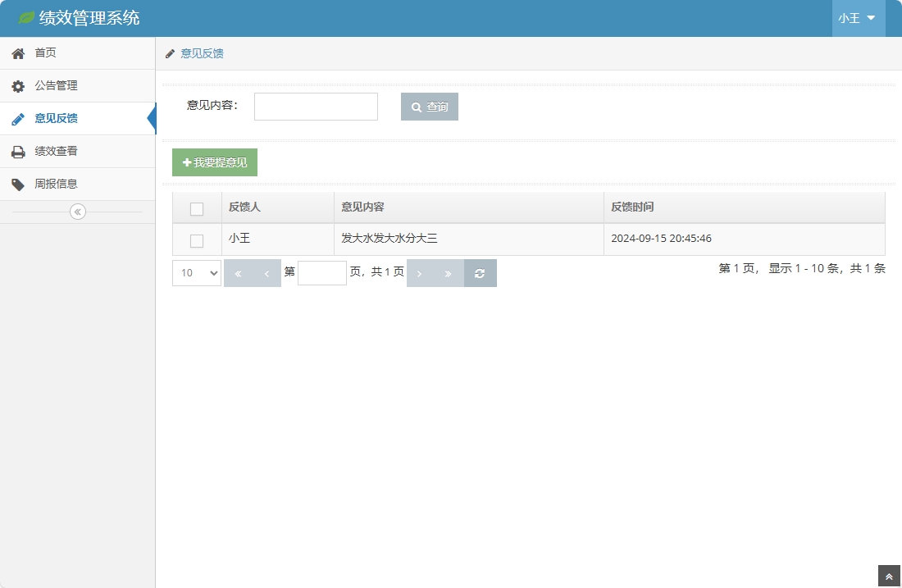Image resolution: width=902 pixels, height=588 pixels.
Task: Click the home icon in sidebar
Action: [x=17, y=53]
